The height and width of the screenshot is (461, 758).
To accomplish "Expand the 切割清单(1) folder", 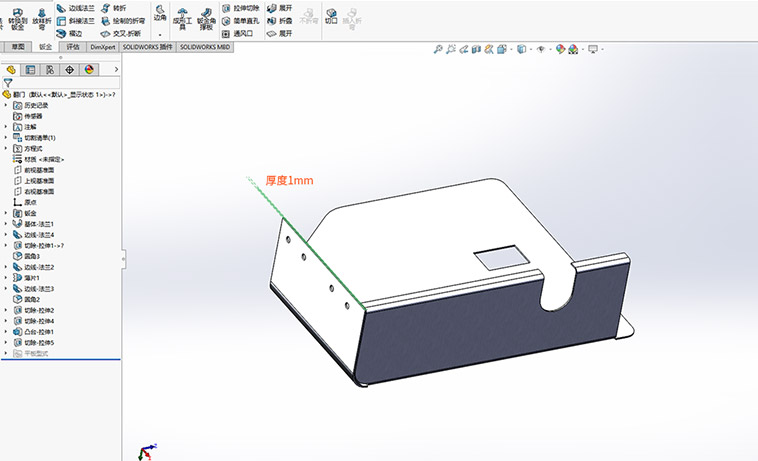I will click(6, 137).
